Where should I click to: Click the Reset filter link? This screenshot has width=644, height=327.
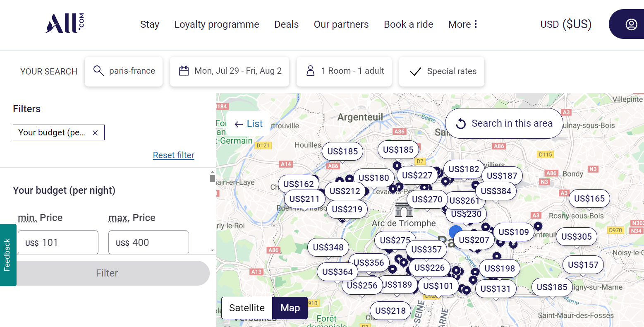[x=173, y=155]
